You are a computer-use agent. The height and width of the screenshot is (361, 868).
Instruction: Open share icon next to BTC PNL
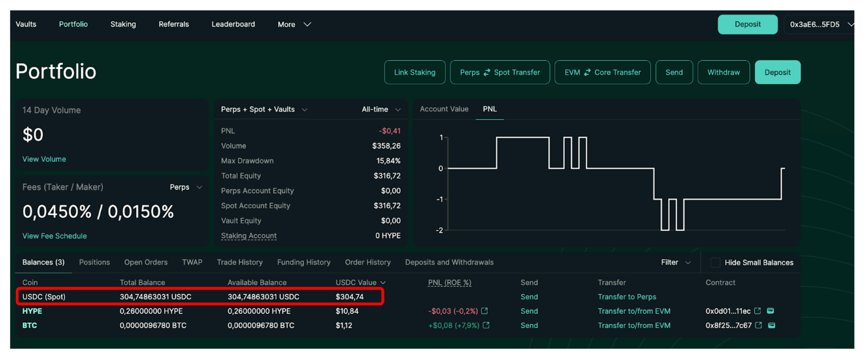tap(486, 325)
